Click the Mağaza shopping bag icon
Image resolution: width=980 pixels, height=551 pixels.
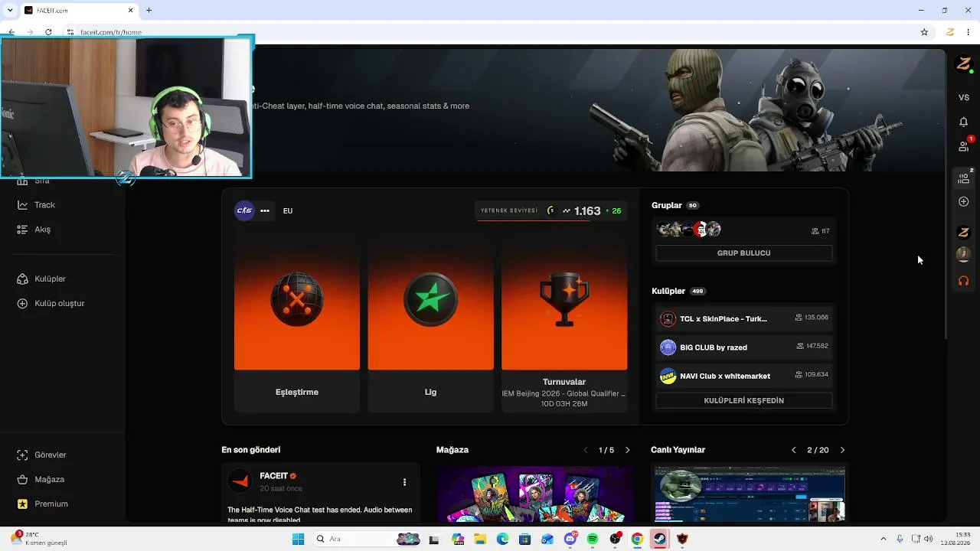(x=22, y=480)
